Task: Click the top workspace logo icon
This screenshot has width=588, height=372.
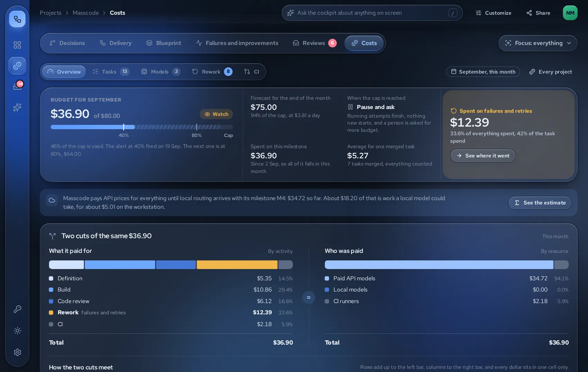Action: (17, 19)
